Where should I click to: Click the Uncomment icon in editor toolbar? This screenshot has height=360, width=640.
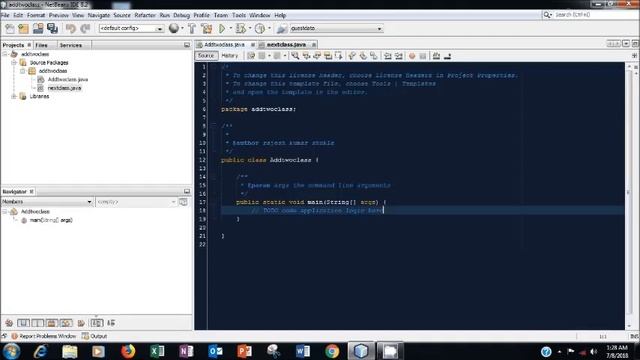pos(447,56)
